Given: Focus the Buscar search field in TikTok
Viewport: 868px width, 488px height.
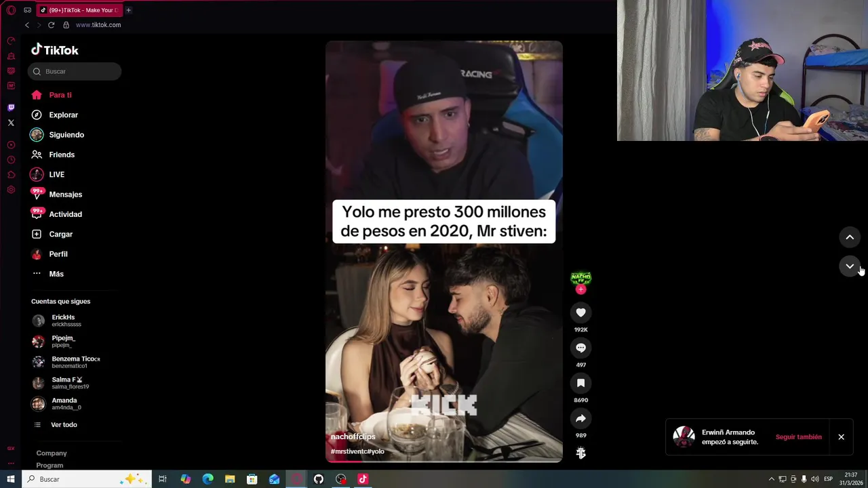Looking at the screenshot, I should [75, 71].
